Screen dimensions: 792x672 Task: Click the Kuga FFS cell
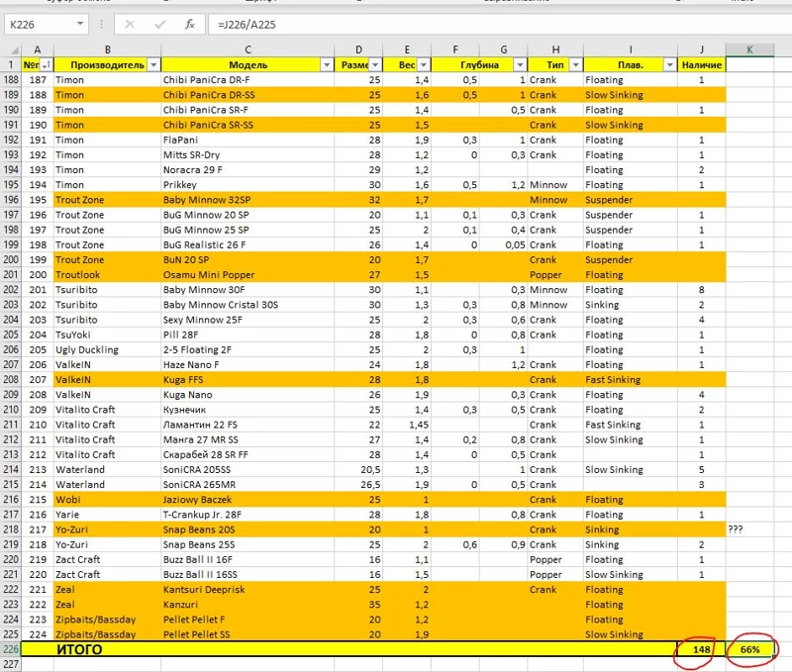247,380
